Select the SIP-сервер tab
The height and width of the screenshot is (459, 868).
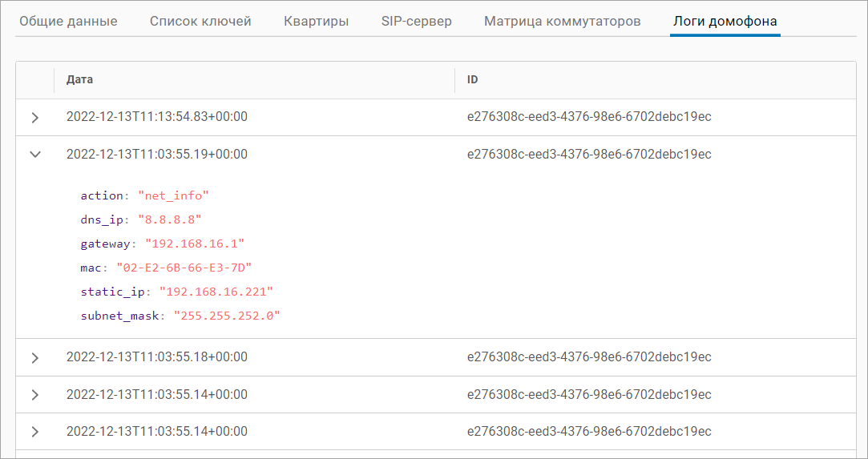[x=416, y=21]
